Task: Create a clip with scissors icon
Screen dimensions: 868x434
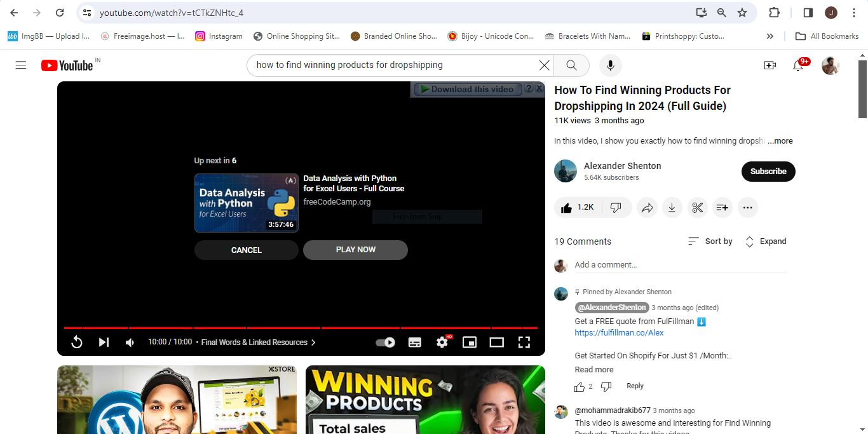Action: pyautogui.click(x=697, y=207)
